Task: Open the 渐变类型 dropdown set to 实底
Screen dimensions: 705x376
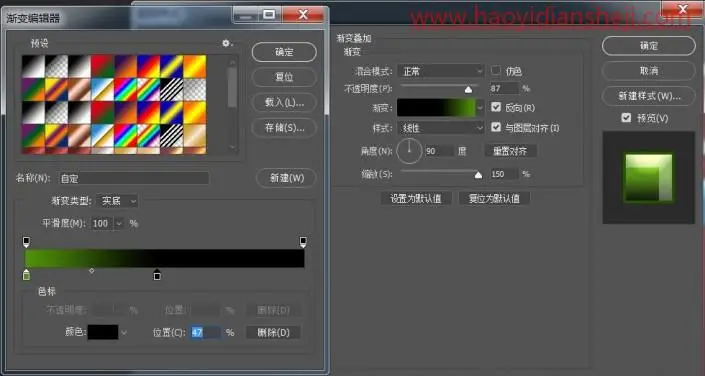Action: click(117, 201)
